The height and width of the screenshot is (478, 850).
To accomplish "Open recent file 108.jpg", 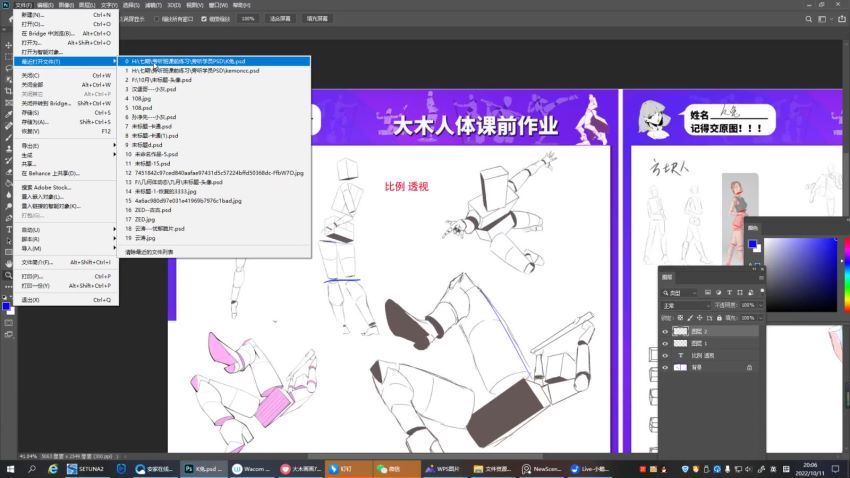I will (215, 99).
